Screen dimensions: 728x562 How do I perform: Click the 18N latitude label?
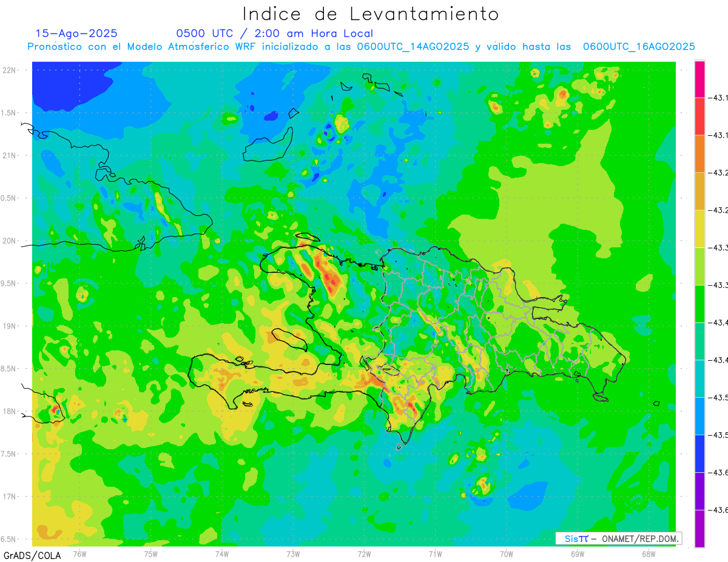point(9,411)
